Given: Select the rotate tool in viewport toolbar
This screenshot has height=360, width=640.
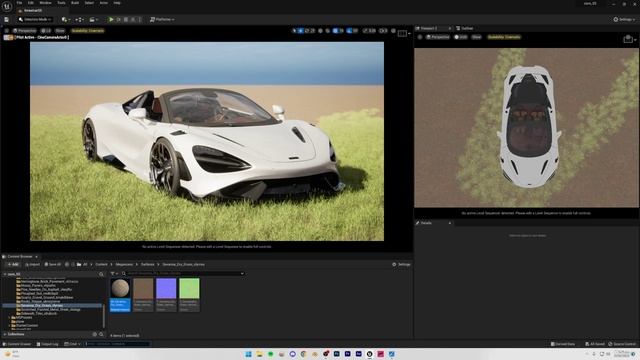Looking at the screenshot, I should pyautogui.click(x=307, y=31).
